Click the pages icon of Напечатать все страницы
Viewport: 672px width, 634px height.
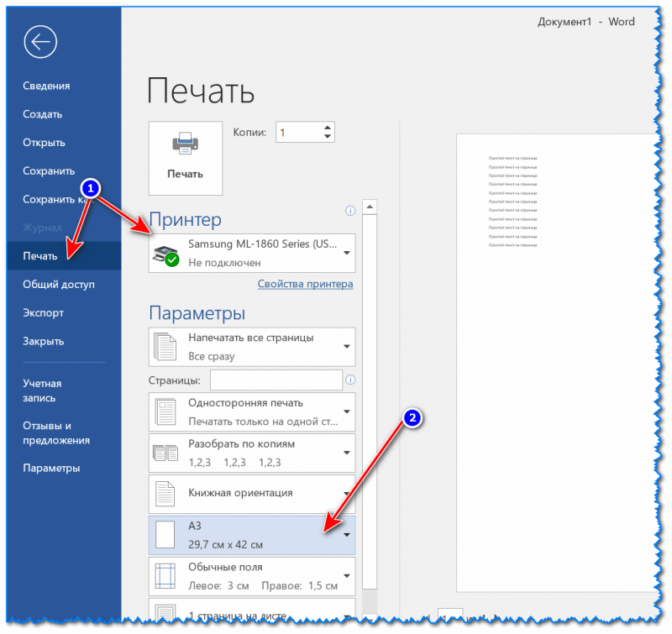tap(165, 347)
